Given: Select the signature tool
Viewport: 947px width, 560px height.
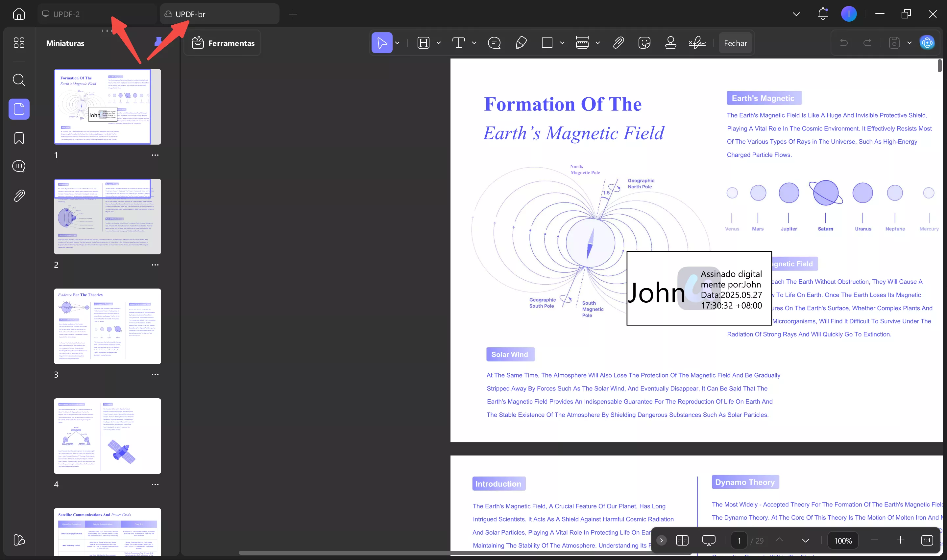Looking at the screenshot, I should (697, 43).
